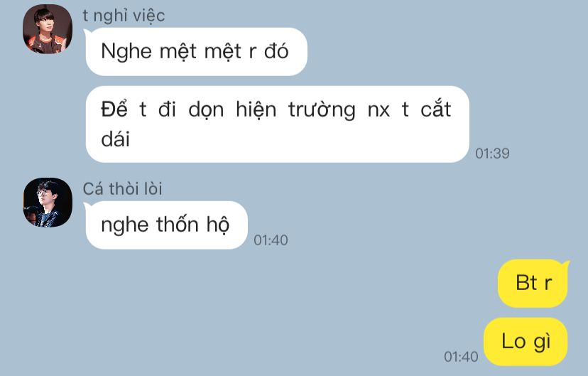Click the word "thốn" in Cá thòi lòi's message
The width and height of the screenshot is (588, 376).
[x=177, y=225]
